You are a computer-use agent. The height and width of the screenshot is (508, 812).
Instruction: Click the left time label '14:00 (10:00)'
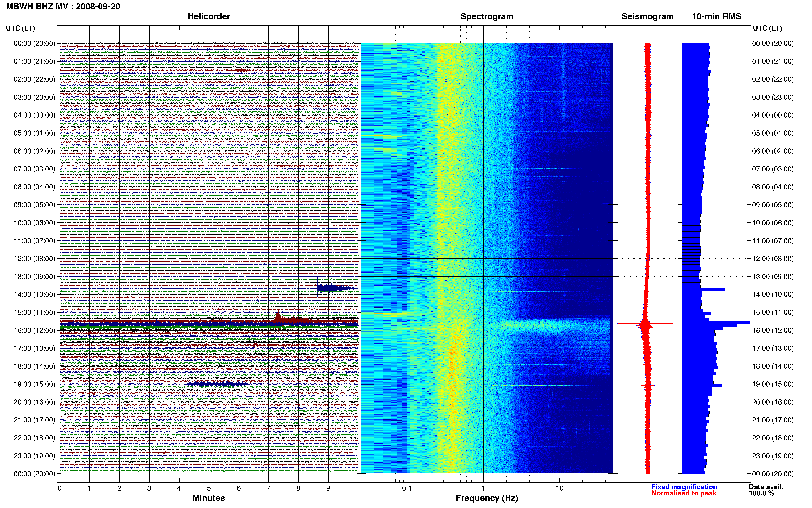click(34, 294)
